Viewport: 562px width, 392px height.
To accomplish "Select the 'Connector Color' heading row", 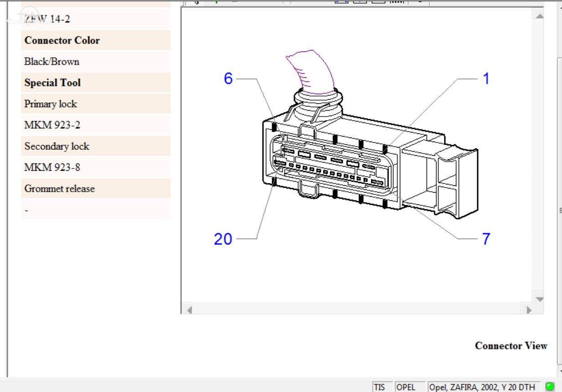I will [x=96, y=40].
